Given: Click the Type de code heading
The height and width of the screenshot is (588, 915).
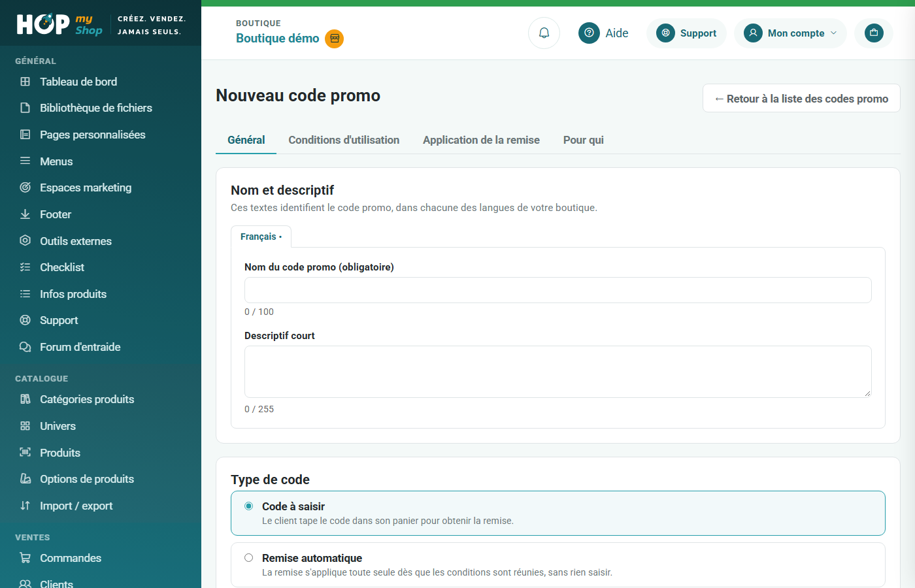Looking at the screenshot, I should pos(270,480).
